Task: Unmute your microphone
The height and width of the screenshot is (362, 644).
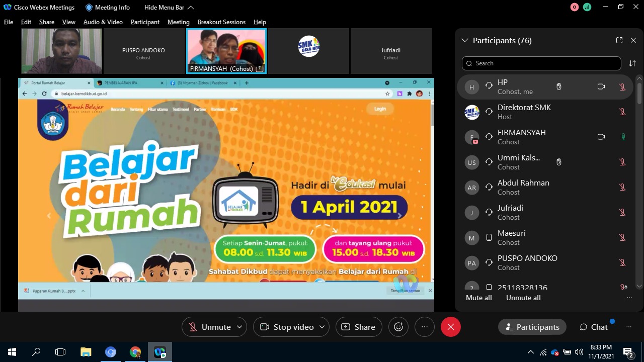Action: point(209,327)
